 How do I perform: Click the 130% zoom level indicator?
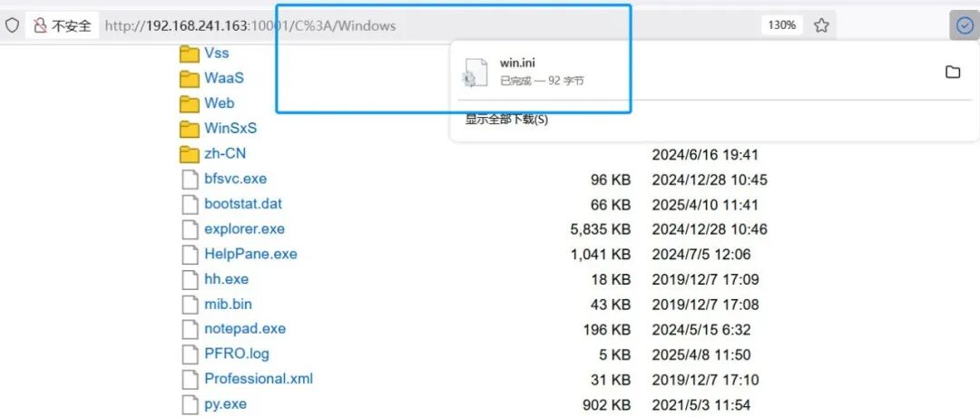coord(782,25)
